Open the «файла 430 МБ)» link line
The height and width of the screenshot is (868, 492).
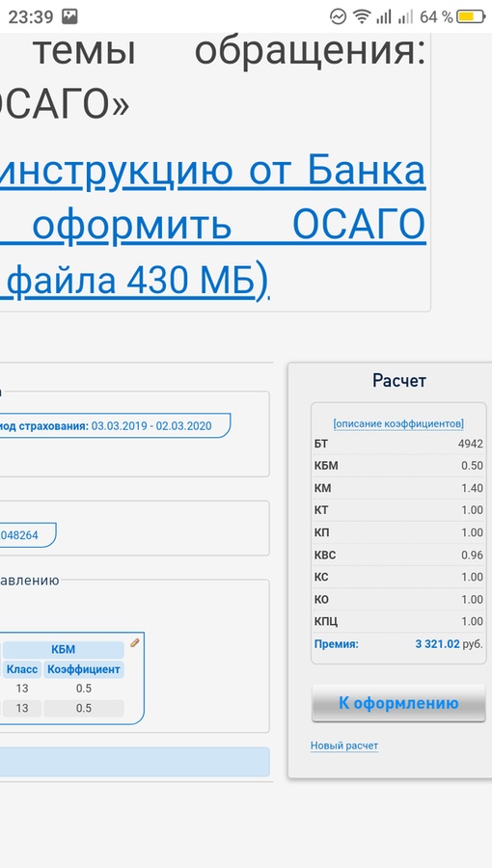click(134, 280)
